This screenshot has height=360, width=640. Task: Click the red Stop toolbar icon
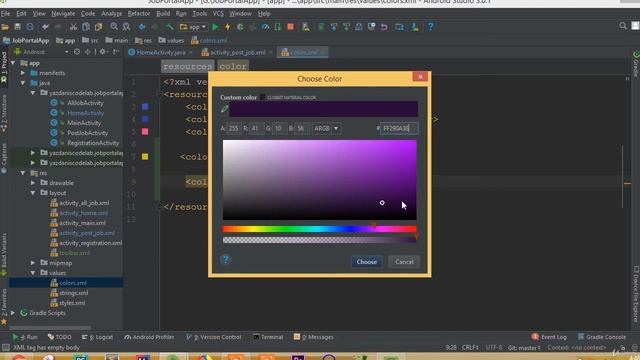coord(290,27)
